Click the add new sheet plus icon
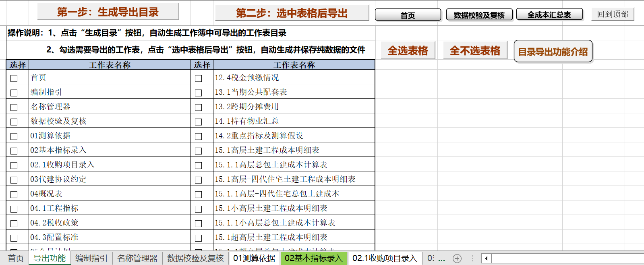This screenshot has width=644, height=265. pos(457,259)
